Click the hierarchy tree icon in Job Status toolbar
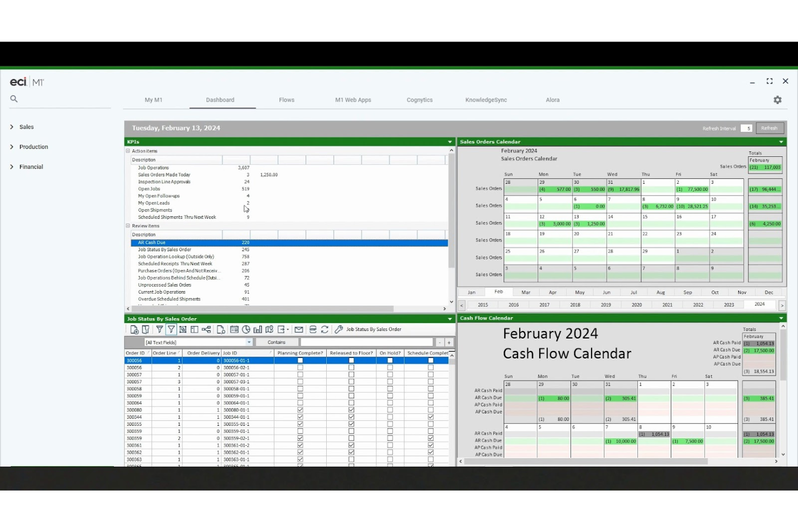 click(207, 329)
